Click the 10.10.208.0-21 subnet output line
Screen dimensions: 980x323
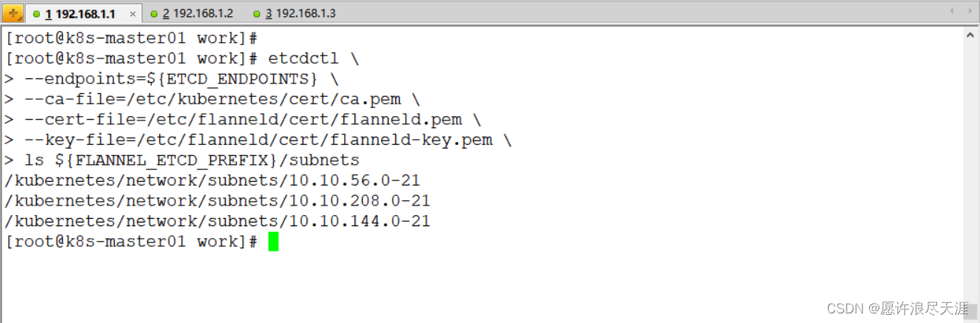pos(218,201)
